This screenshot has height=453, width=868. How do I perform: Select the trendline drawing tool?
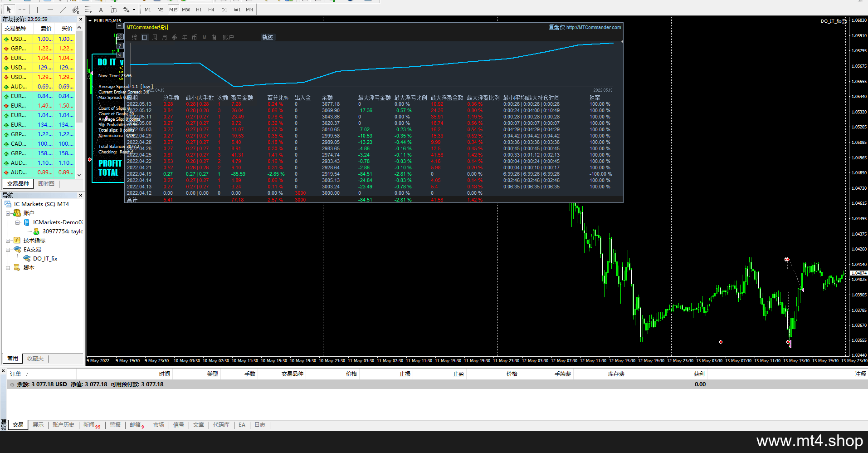(x=63, y=10)
